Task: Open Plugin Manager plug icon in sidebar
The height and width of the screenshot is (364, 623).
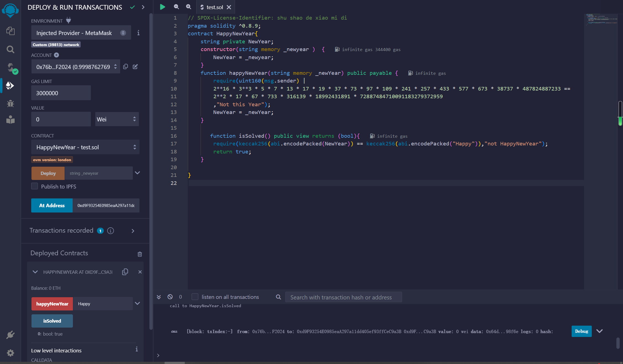Action: pos(10,335)
